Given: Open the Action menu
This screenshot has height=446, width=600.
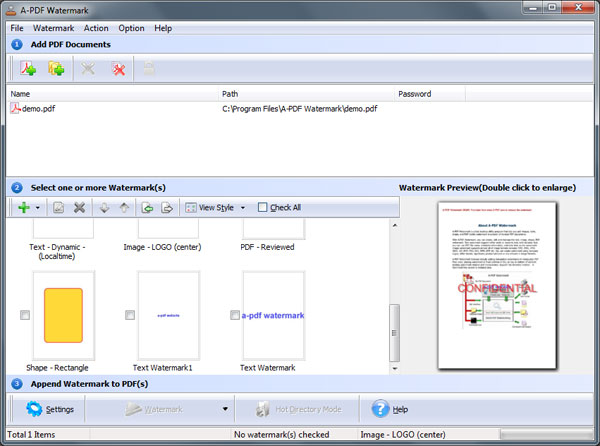Looking at the screenshot, I should [x=96, y=28].
